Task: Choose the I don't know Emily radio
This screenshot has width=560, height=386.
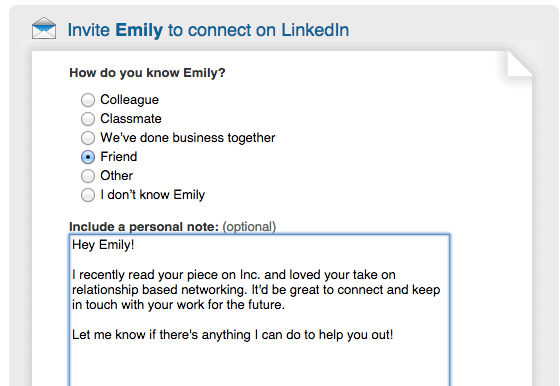Action: pos(88,195)
